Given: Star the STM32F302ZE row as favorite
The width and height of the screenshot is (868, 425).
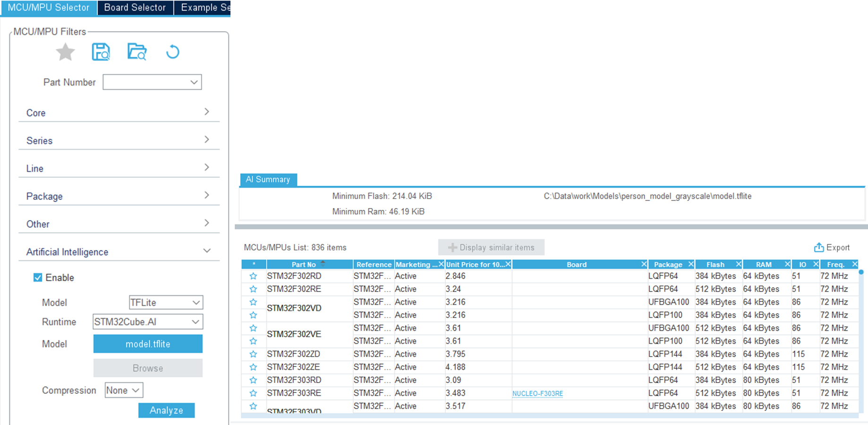Looking at the screenshot, I should tap(254, 367).
